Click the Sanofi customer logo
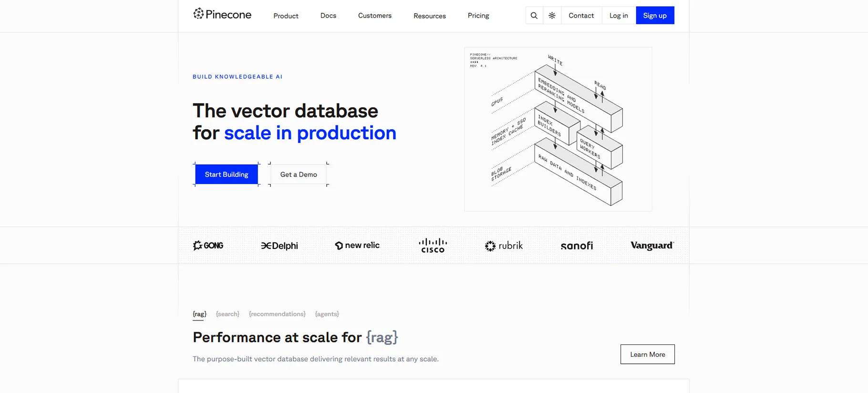This screenshot has height=393, width=868. 577,246
